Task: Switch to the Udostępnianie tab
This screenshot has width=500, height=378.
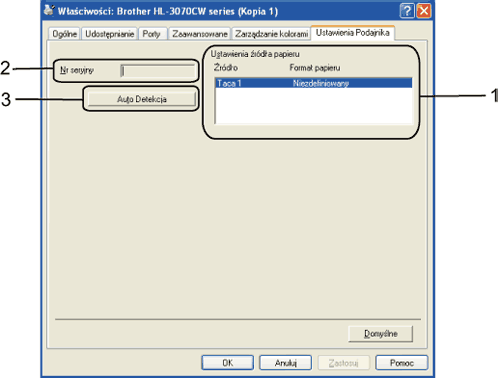Action: (x=109, y=34)
